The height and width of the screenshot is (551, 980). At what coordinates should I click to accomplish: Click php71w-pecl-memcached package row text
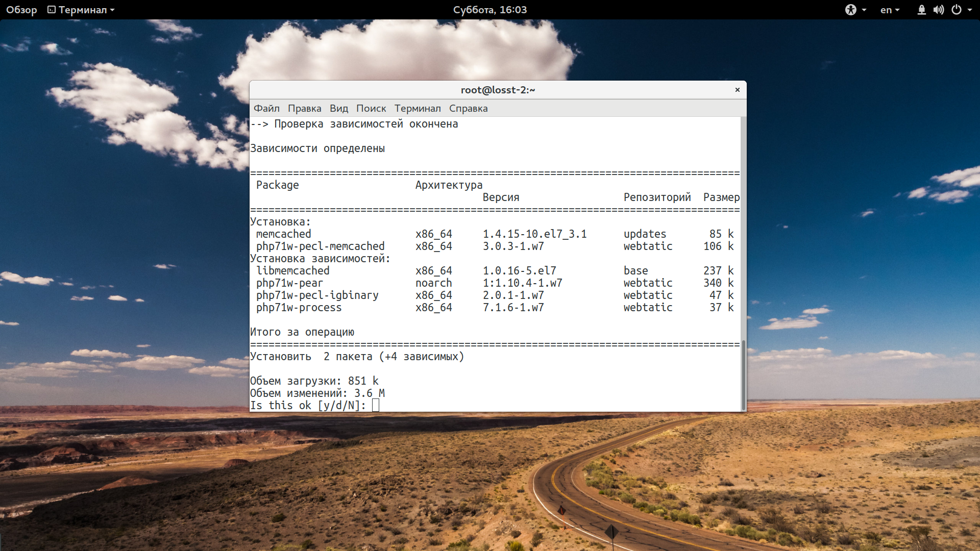coord(320,246)
